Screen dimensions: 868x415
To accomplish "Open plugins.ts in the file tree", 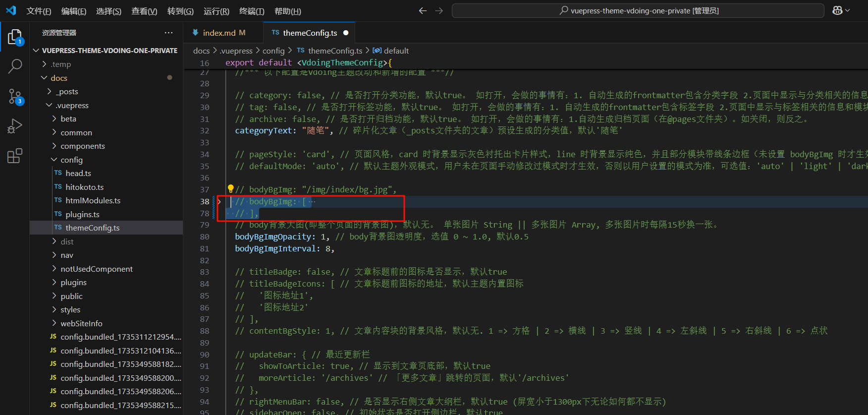I will click(x=107, y=214).
